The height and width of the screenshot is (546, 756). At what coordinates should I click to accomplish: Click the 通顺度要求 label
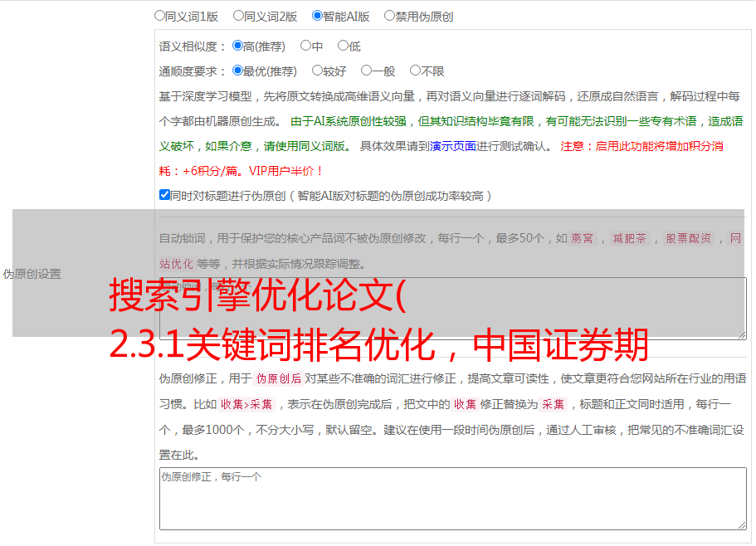(x=193, y=72)
